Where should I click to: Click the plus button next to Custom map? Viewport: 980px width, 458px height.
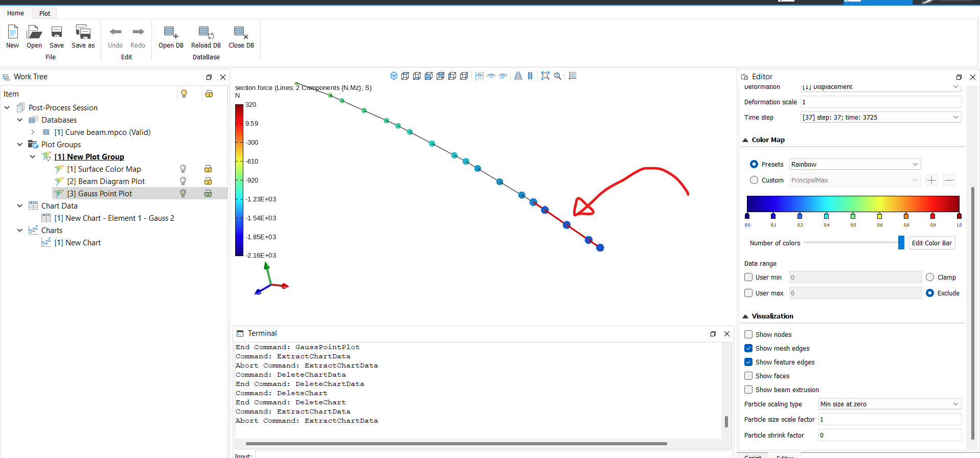931,180
